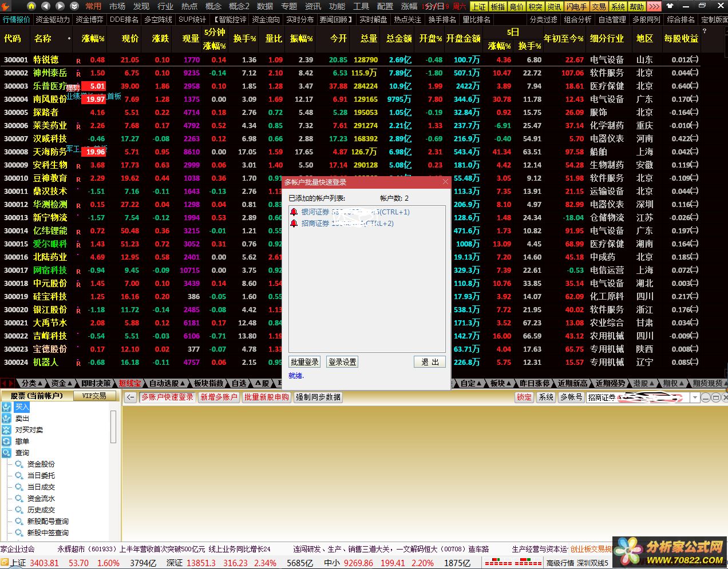Click the down-arrow circle icon in top toolbar
The height and width of the screenshot is (569, 728).
click(74, 6)
